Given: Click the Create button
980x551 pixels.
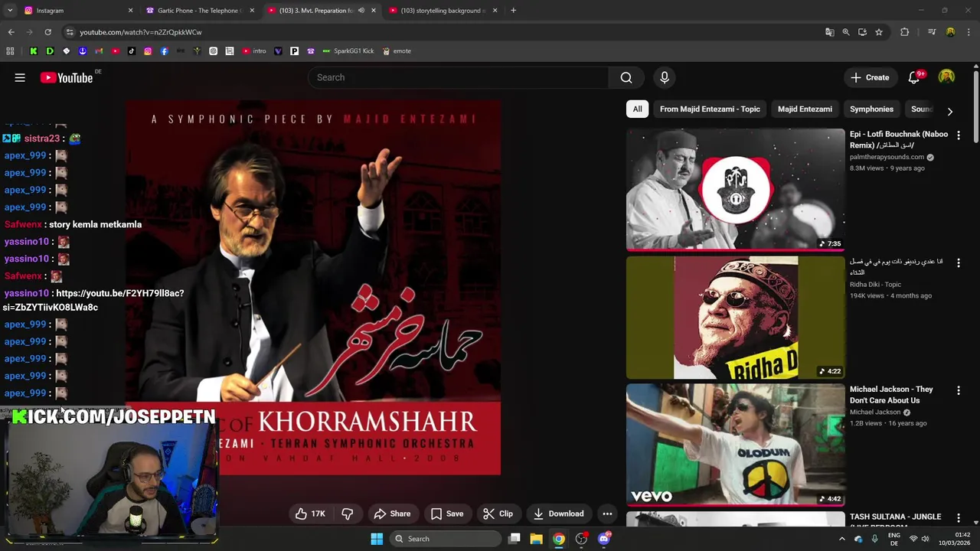Looking at the screenshot, I should 870,77.
